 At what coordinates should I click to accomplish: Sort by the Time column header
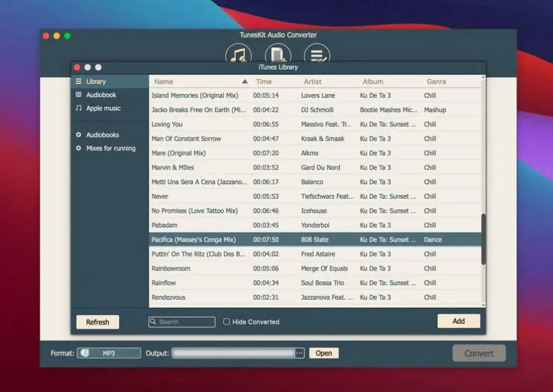click(x=264, y=82)
